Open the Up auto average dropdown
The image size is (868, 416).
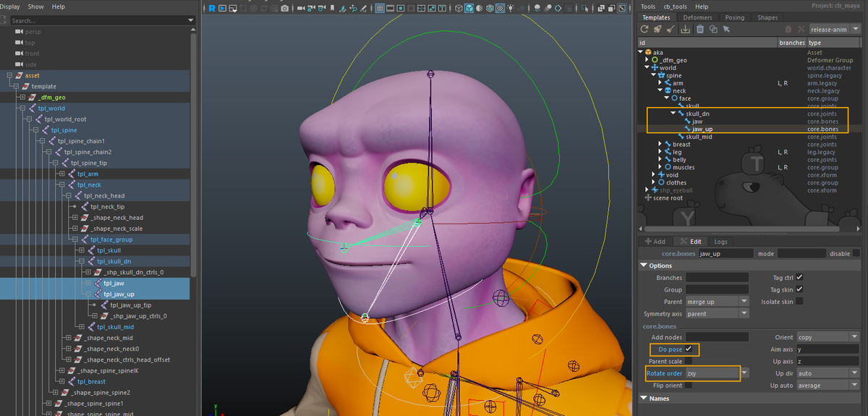click(828, 385)
